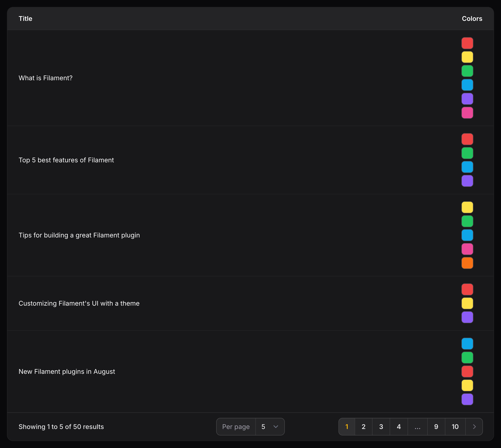Click purple swatch in 'Top 5 best features' row
Image resolution: width=501 pixels, height=448 pixels.
click(x=467, y=181)
